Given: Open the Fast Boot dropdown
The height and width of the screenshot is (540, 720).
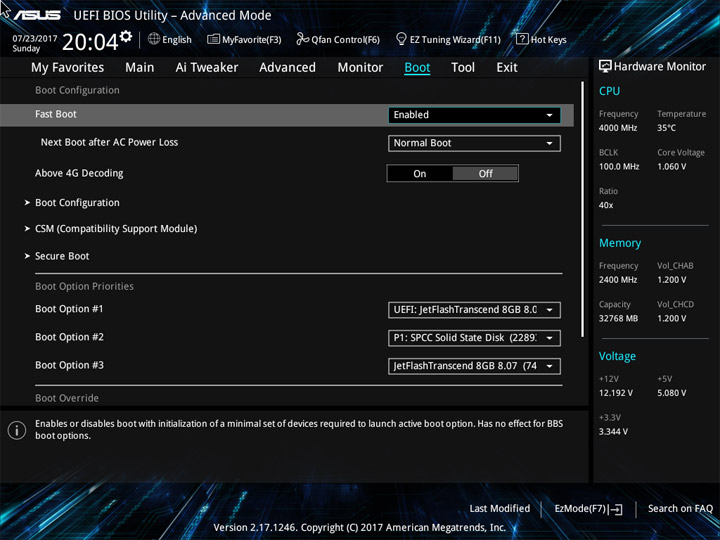Looking at the screenshot, I should click(x=474, y=115).
